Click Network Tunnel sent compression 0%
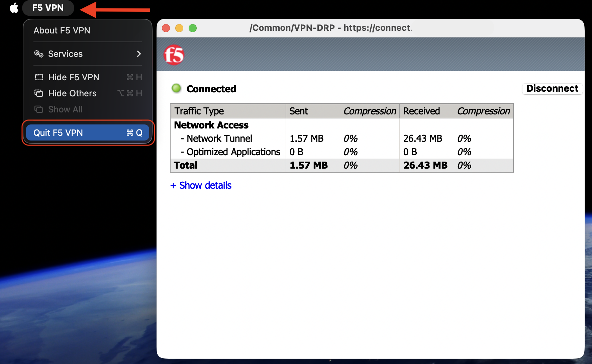592x364 pixels. tap(351, 139)
